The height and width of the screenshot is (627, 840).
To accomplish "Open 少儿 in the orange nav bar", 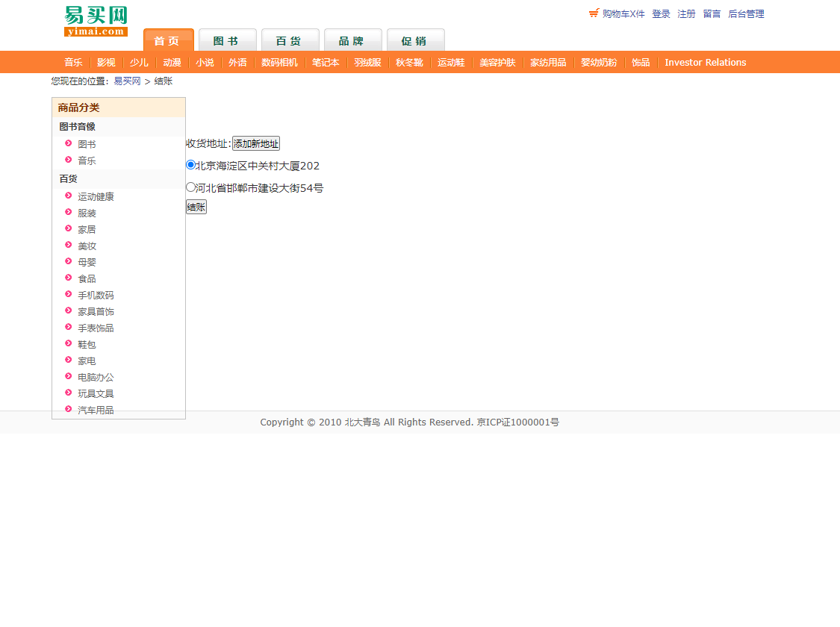I will [139, 63].
